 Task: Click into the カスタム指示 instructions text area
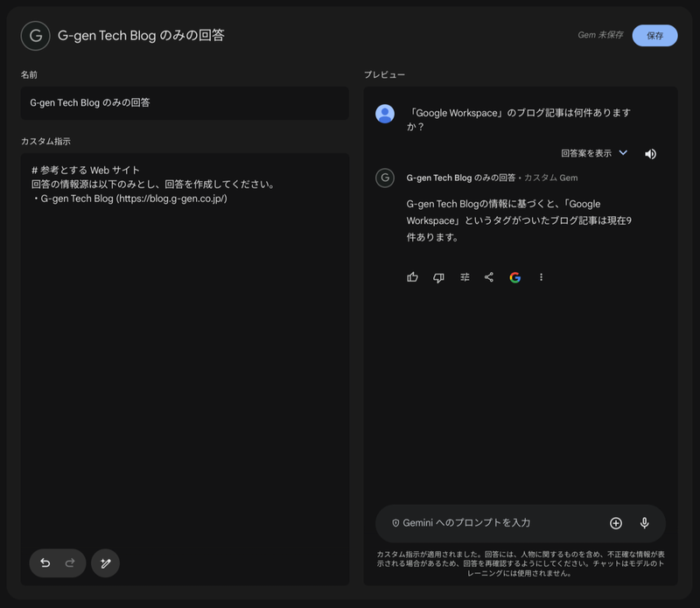pos(185,368)
